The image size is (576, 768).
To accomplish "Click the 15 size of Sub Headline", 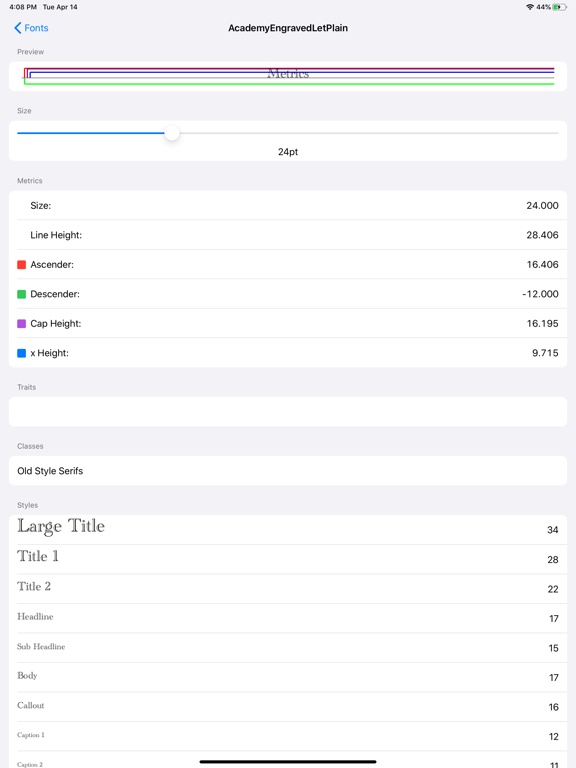I will (553, 648).
